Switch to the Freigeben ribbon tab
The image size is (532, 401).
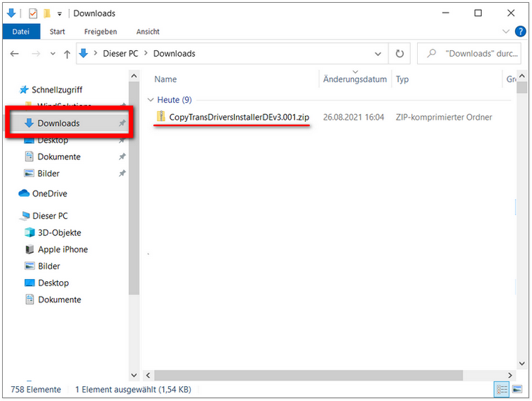tap(101, 31)
